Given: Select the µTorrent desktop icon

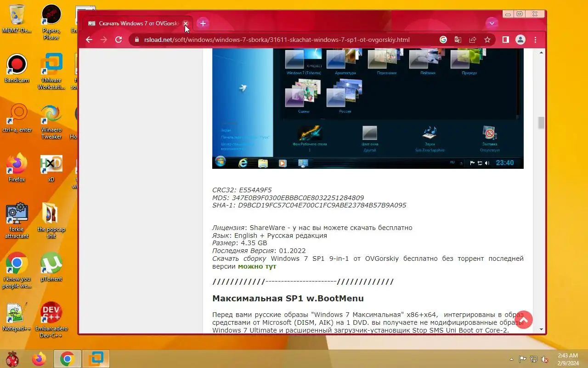Looking at the screenshot, I should pos(51,268).
